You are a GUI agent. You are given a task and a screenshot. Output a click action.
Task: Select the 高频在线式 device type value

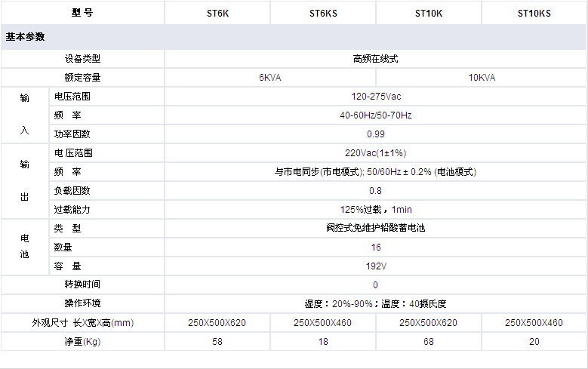pyautogui.click(x=375, y=59)
